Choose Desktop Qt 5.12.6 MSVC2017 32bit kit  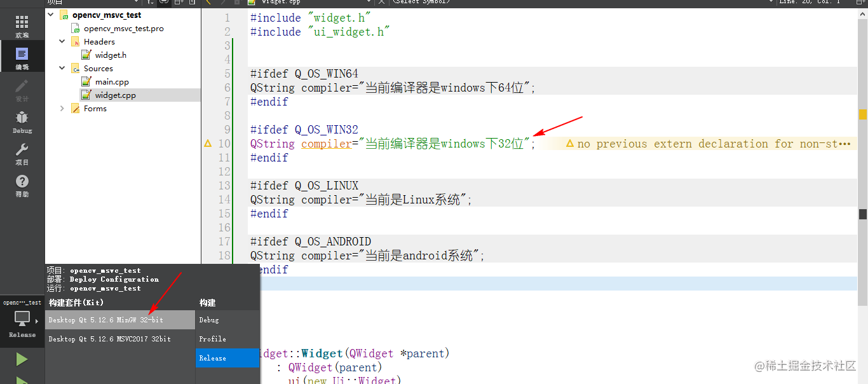tap(120, 339)
